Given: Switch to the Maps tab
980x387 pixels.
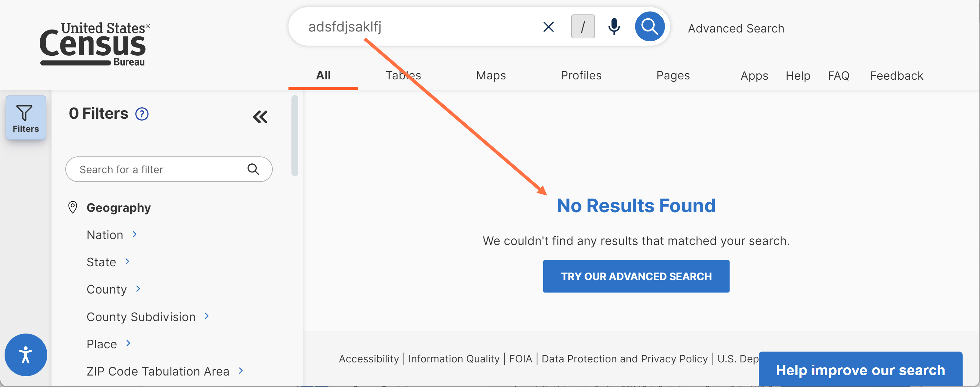Looking at the screenshot, I should tap(491, 75).
